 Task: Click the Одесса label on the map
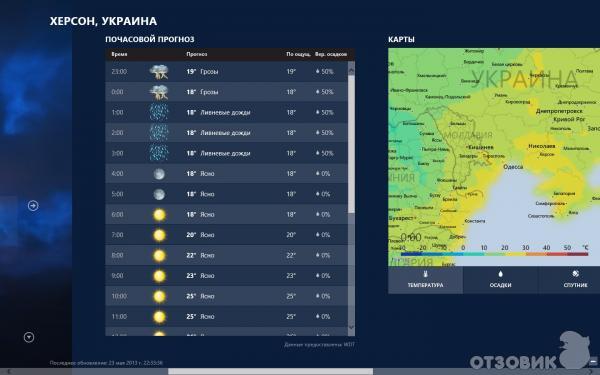pyautogui.click(x=513, y=167)
